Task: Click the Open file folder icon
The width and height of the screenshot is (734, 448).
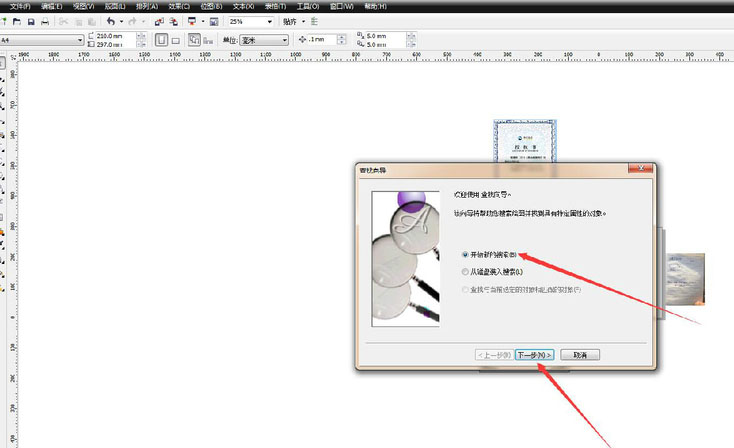Action: 17,22
